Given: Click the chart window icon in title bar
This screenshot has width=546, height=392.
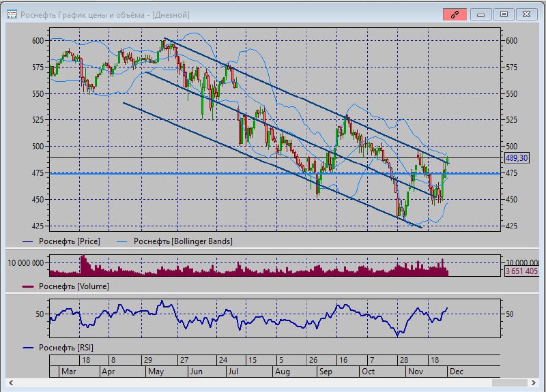Looking at the screenshot, I should 12,14.
